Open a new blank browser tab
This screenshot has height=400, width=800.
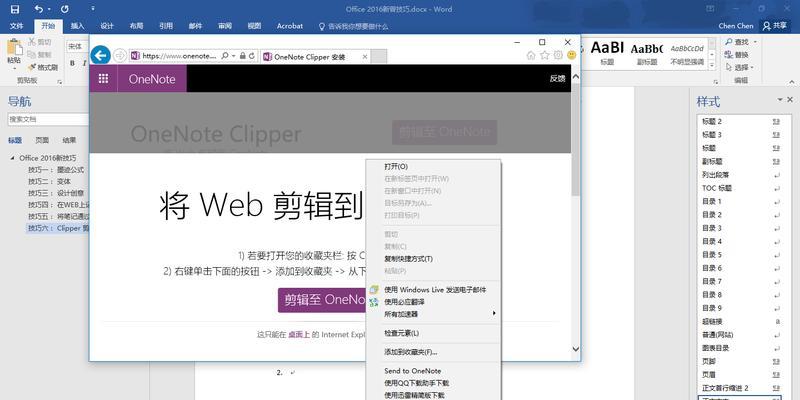tap(379, 57)
